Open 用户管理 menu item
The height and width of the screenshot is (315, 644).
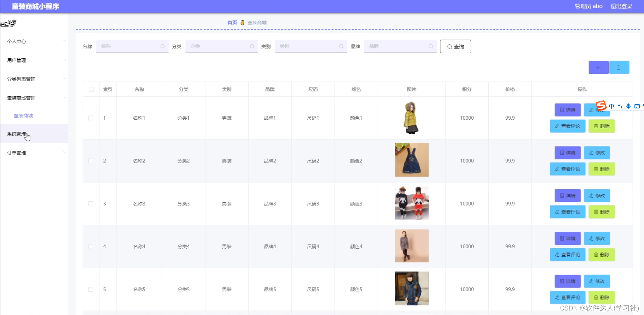pos(34,60)
